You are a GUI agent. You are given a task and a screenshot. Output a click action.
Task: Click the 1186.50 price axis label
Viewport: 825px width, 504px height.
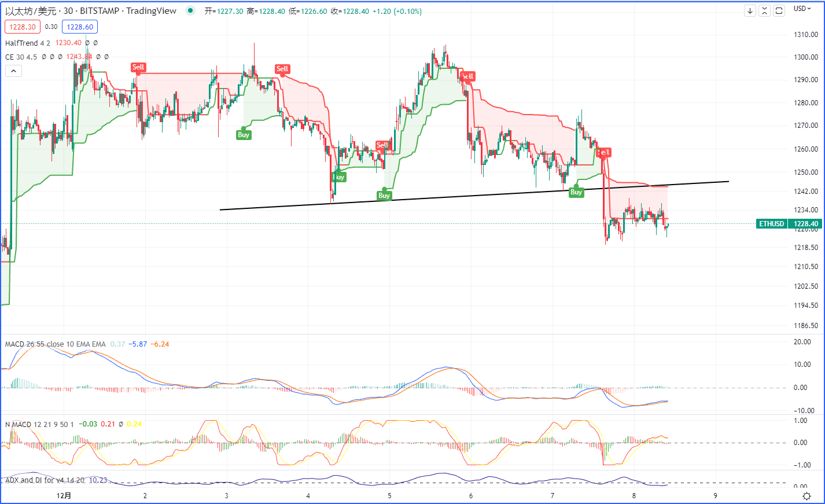(x=806, y=325)
